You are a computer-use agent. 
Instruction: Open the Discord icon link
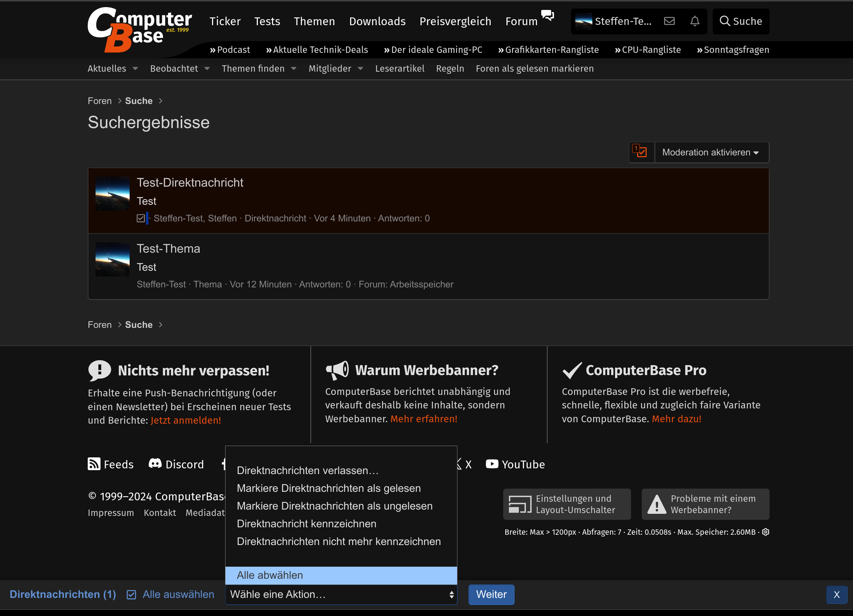(155, 464)
